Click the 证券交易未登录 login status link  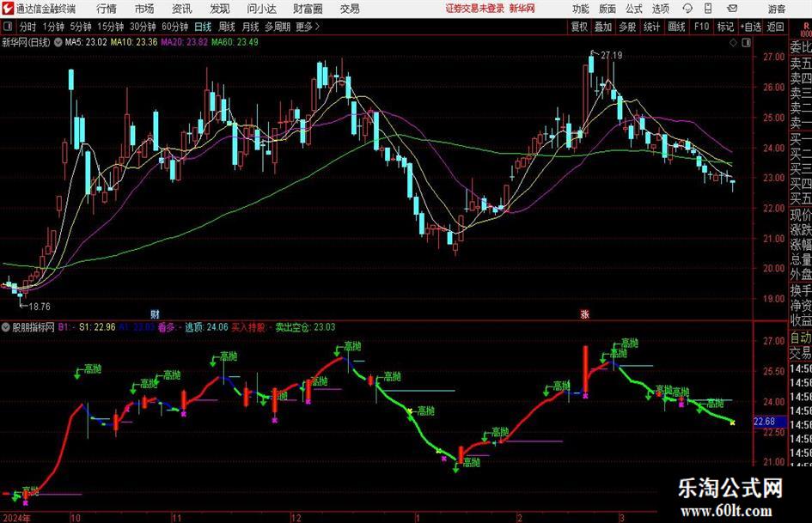(x=474, y=9)
